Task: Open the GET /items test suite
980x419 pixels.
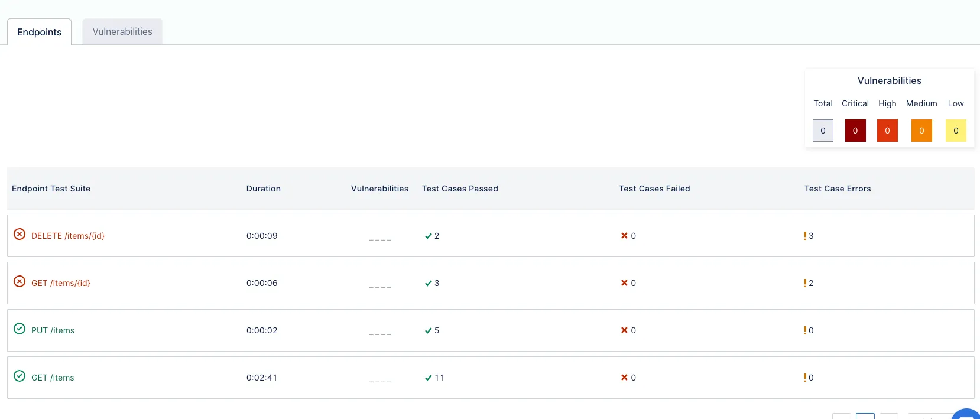Action: tap(53, 378)
